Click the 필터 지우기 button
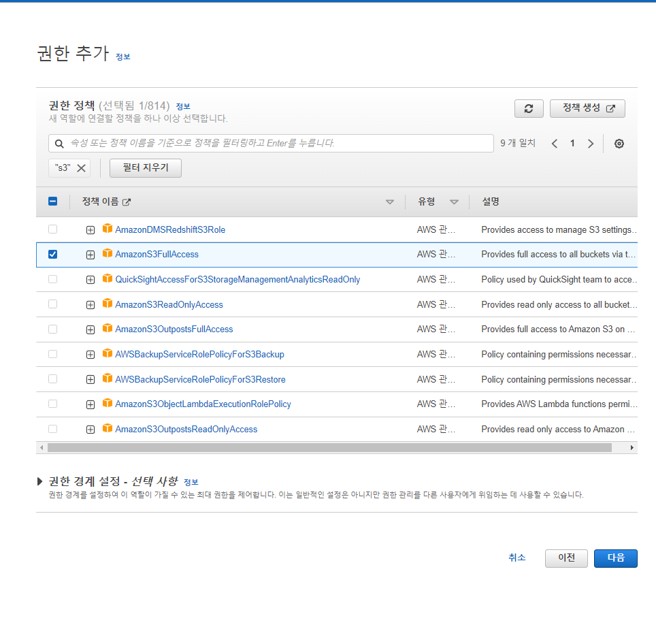 pyautogui.click(x=146, y=167)
